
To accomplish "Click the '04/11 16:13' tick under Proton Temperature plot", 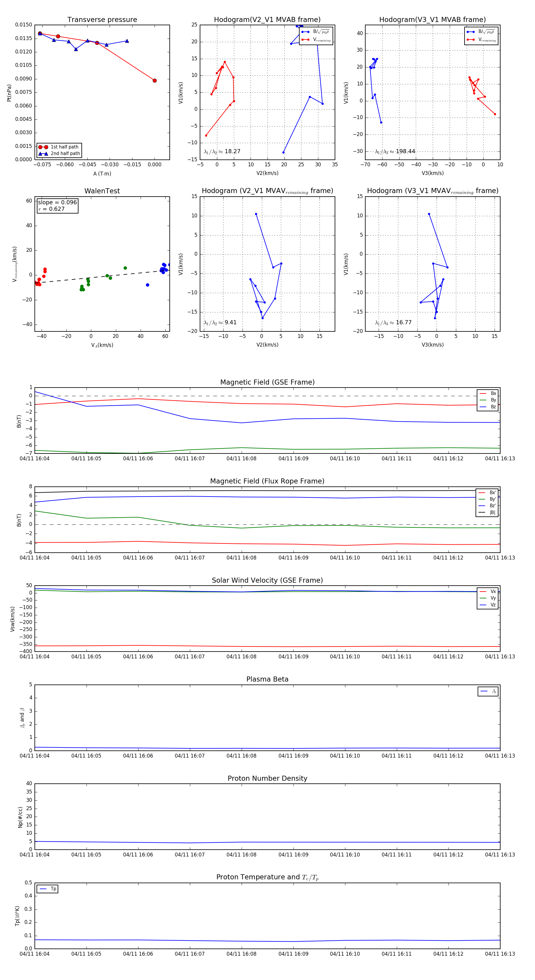I will coord(500,954).
